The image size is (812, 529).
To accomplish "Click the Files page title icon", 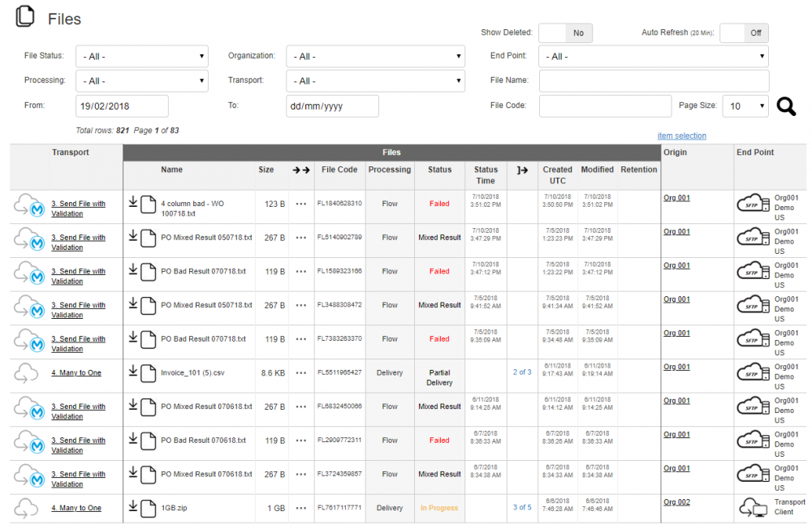I will (26, 17).
